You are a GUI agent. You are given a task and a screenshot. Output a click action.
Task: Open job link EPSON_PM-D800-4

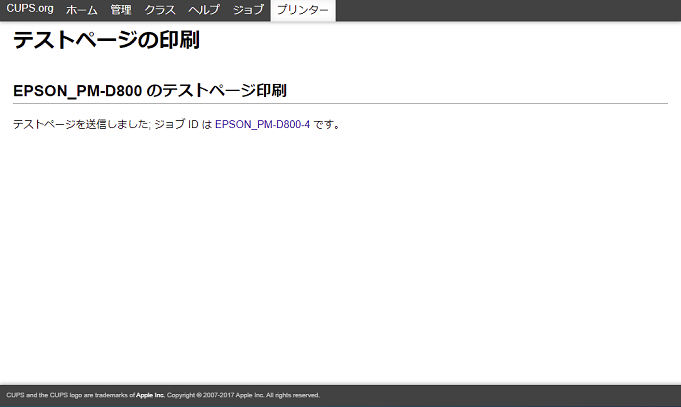click(x=262, y=124)
